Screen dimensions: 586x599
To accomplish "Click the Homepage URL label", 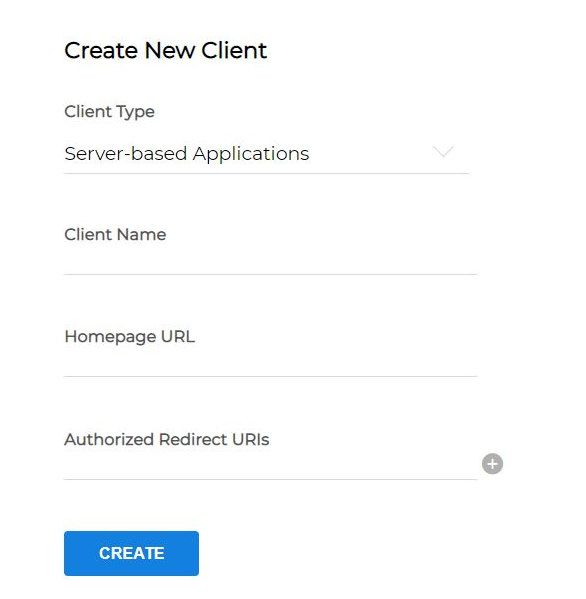I will (130, 337).
